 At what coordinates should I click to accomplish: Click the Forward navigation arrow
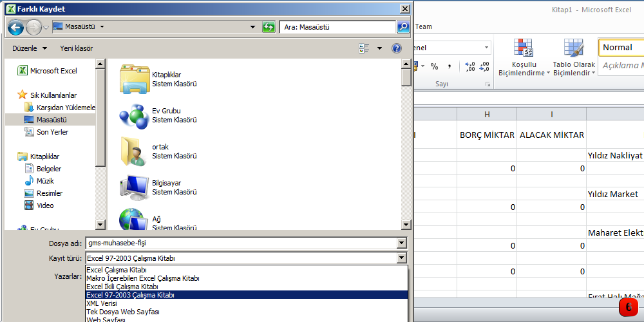pyautogui.click(x=33, y=28)
